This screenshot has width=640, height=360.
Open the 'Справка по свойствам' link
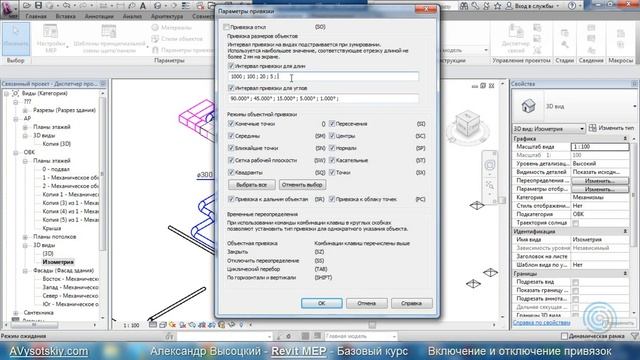click(x=542, y=322)
